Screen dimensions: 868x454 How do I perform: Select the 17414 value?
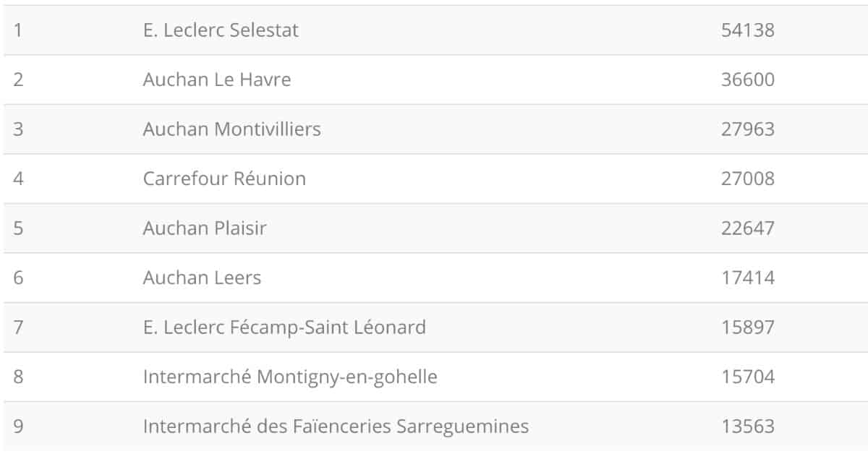pyautogui.click(x=748, y=278)
